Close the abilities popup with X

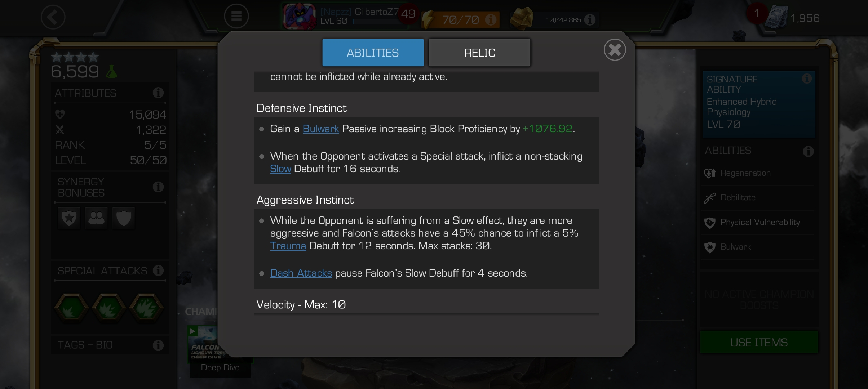[615, 50]
